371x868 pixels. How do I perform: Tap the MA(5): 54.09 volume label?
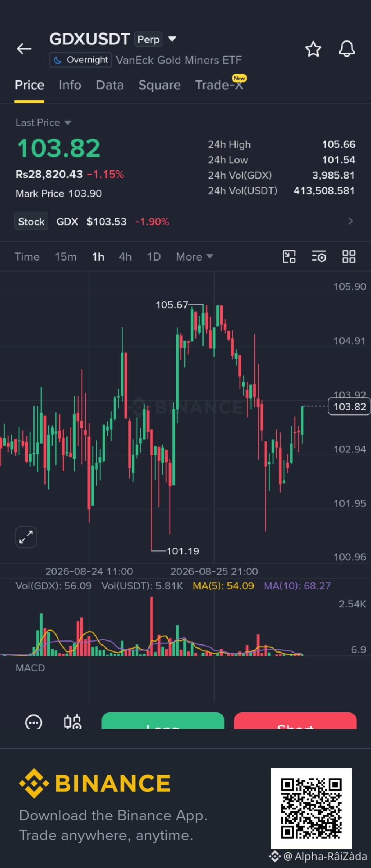coord(223,586)
